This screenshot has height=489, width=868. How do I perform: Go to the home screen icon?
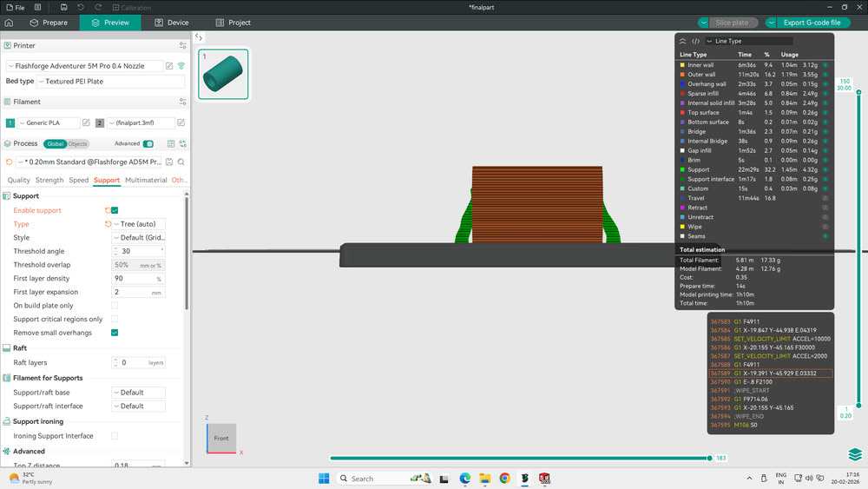click(x=9, y=23)
